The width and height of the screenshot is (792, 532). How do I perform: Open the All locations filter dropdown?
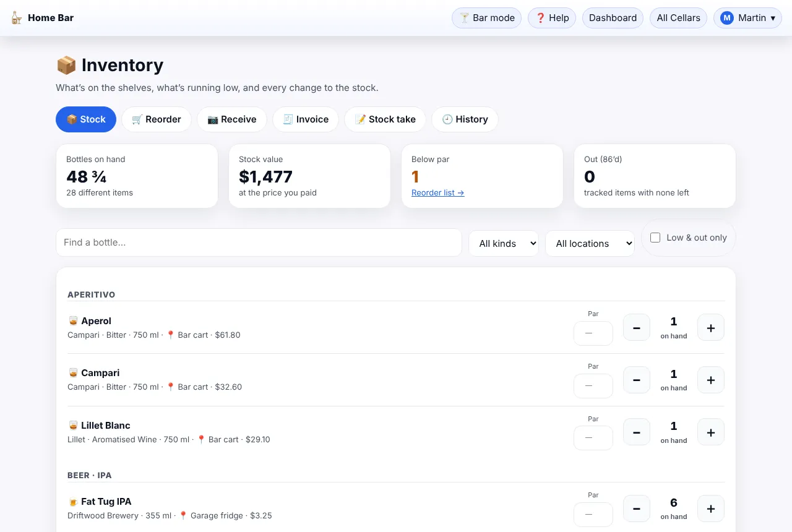pos(590,243)
